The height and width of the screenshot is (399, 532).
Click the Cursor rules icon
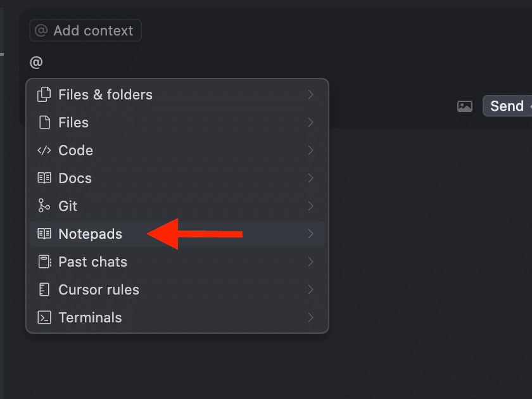(x=44, y=290)
